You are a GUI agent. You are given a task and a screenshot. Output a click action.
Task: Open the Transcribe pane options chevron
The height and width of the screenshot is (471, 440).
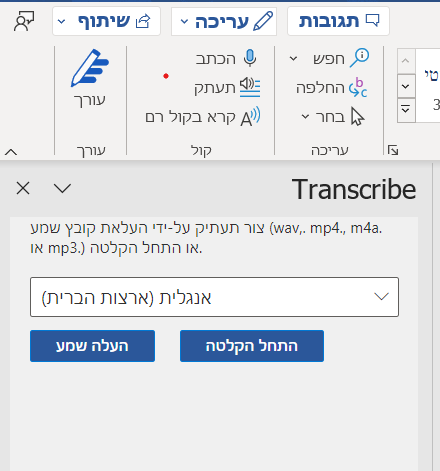[62, 189]
